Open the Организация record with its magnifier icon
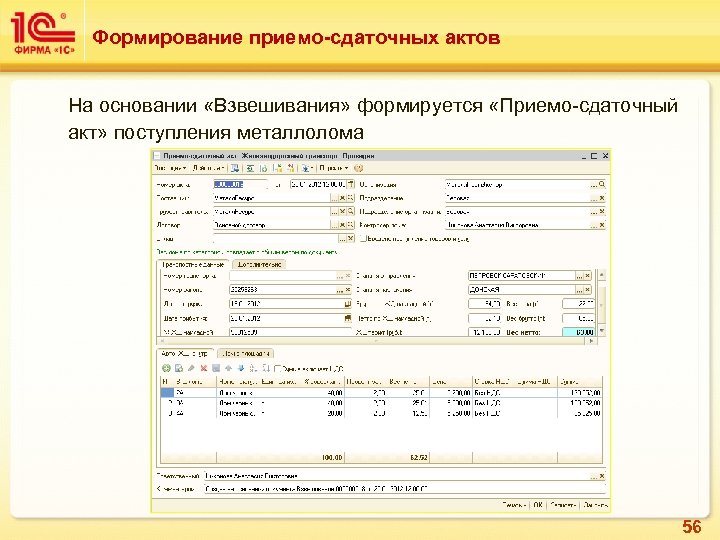Screen dimensions: 720x540 point(602,185)
